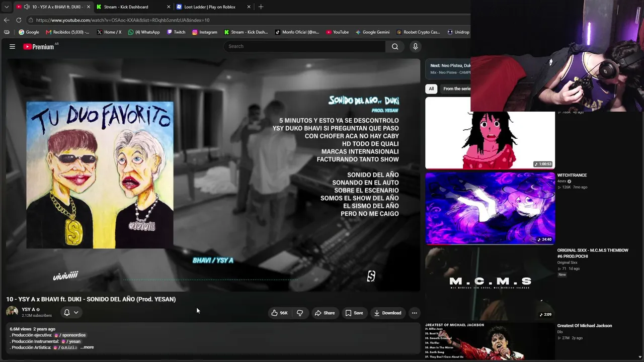Click the browser address bar URL
This screenshot has height=362, width=644.
[123, 20]
